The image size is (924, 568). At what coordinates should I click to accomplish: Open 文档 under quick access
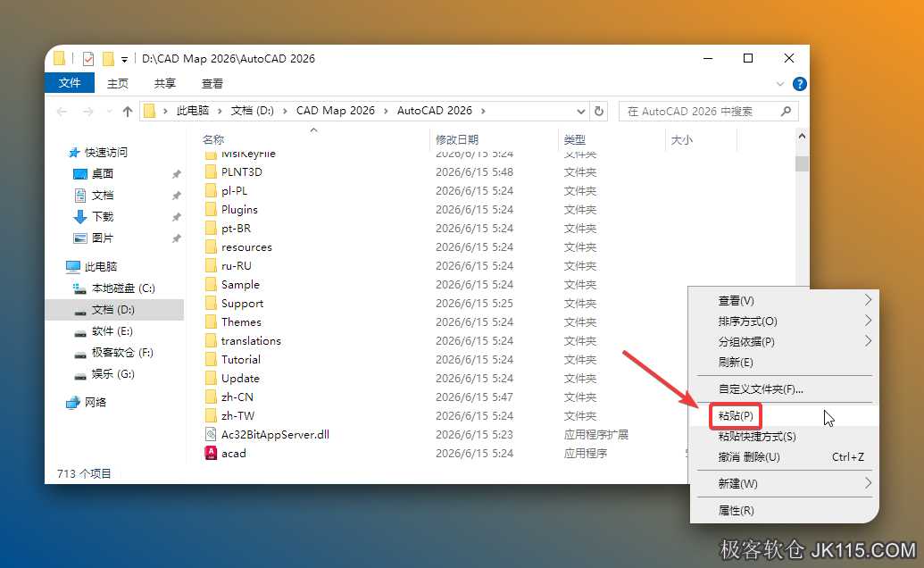tap(103, 195)
